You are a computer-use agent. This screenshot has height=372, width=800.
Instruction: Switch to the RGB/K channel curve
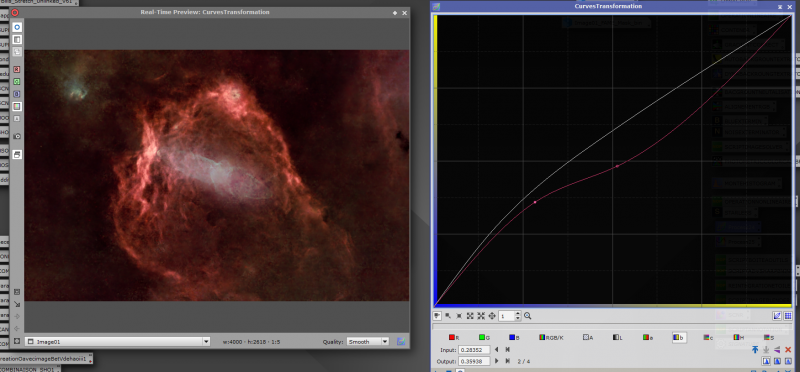click(x=552, y=337)
